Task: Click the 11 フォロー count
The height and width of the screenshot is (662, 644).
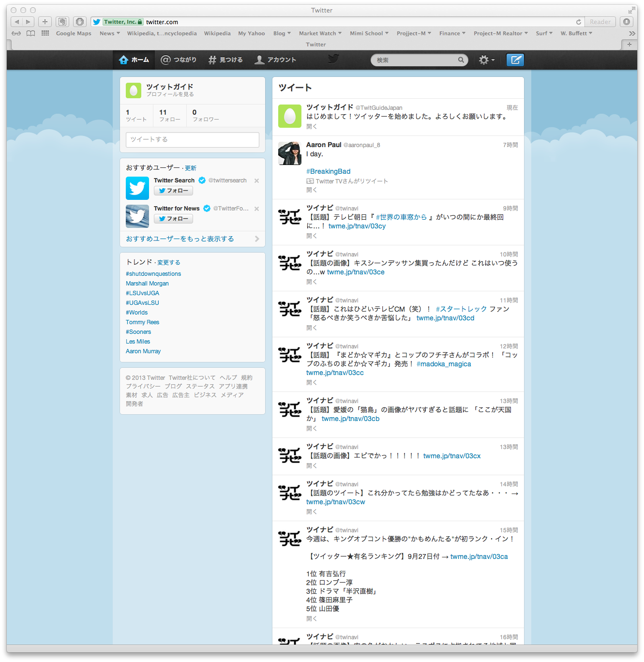Action: tap(170, 116)
